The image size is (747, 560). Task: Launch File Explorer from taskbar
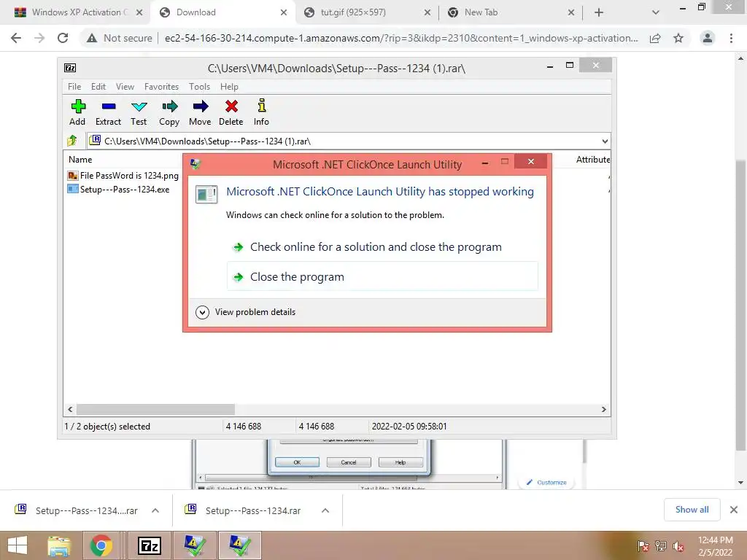click(x=59, y=545)
